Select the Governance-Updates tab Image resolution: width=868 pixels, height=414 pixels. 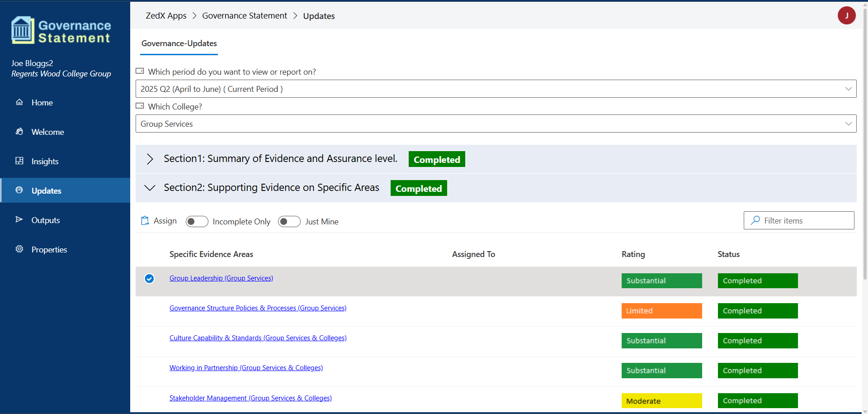179,43
